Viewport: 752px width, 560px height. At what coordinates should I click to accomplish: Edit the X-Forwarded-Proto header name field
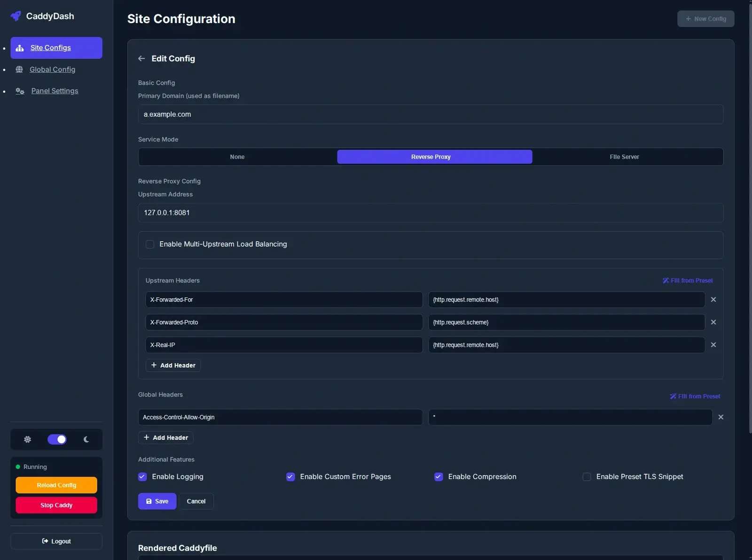(x=284, y=322)
